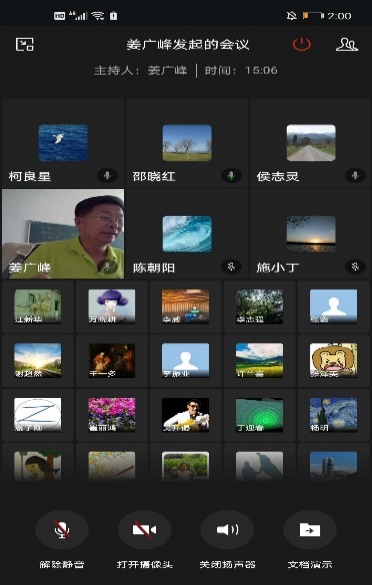Tap the meeting title 姜广峰发起的会议
Viewport: 372px width, 585px height.
pos(188,45)
